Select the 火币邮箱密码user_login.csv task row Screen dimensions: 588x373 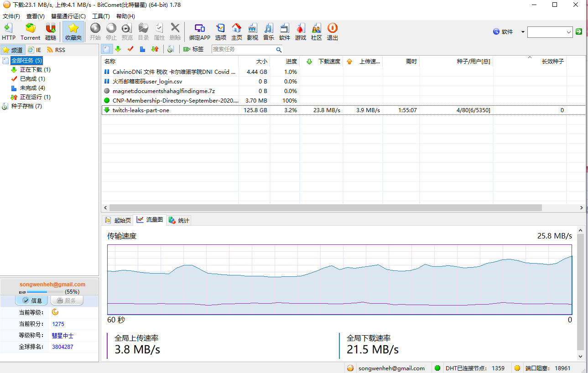tap(343, 81)
